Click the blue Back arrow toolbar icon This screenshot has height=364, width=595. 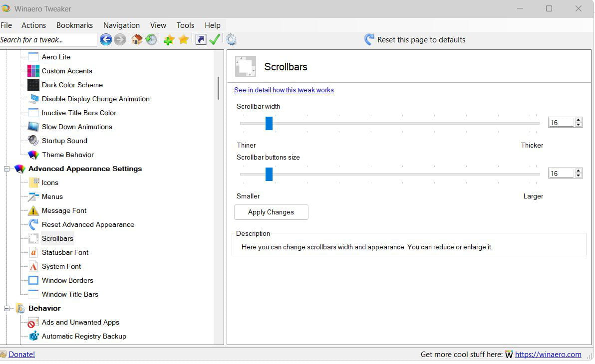pos(106,39)
